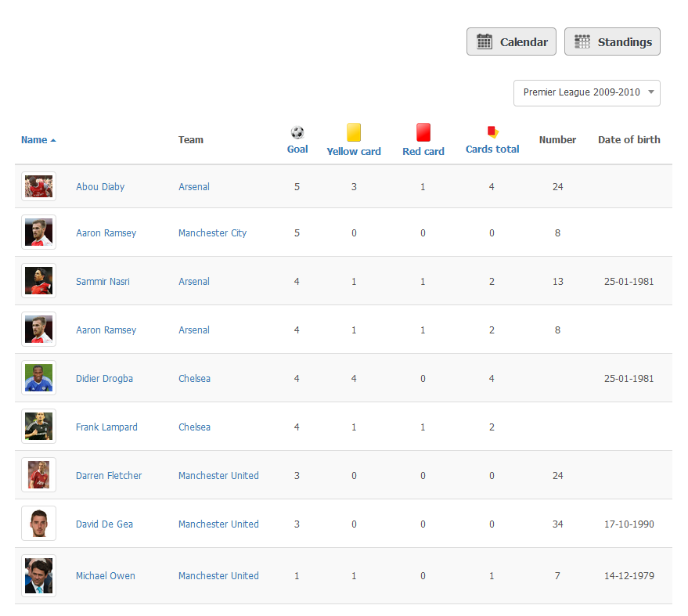Click the red card icon in the header

pyautogui.click(x=423, y=132)
